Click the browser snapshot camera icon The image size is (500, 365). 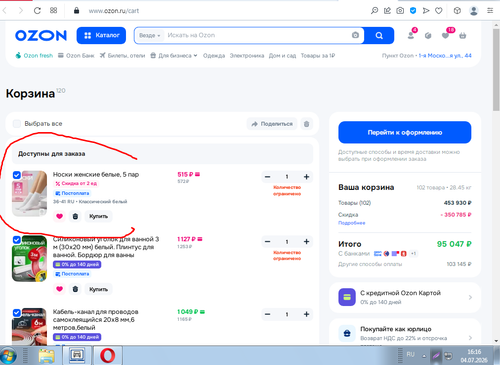click(x=400, y=11)
